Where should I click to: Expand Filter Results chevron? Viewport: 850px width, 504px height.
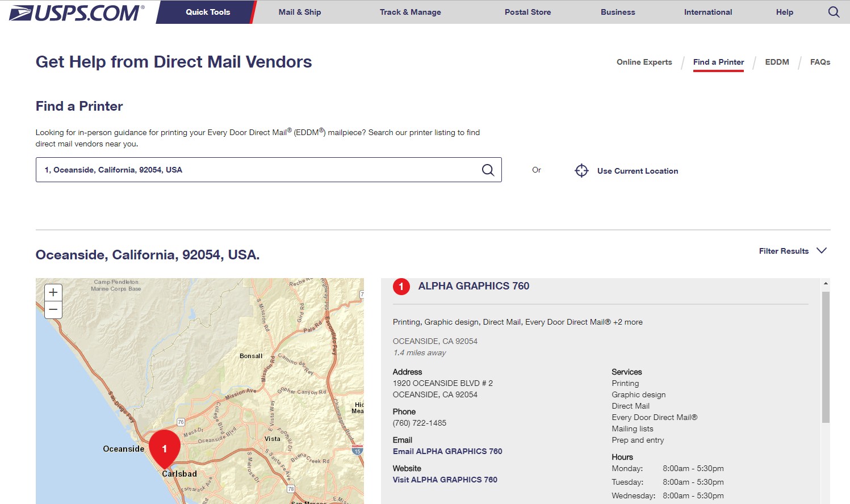coord(822,250)
